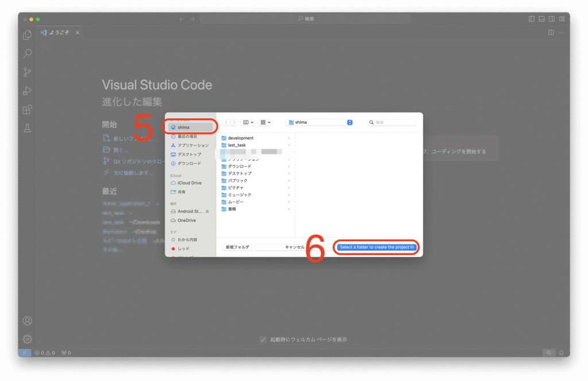Toggle show welcome page on startup checkbox
588x381 pixels.
[263, 339]
